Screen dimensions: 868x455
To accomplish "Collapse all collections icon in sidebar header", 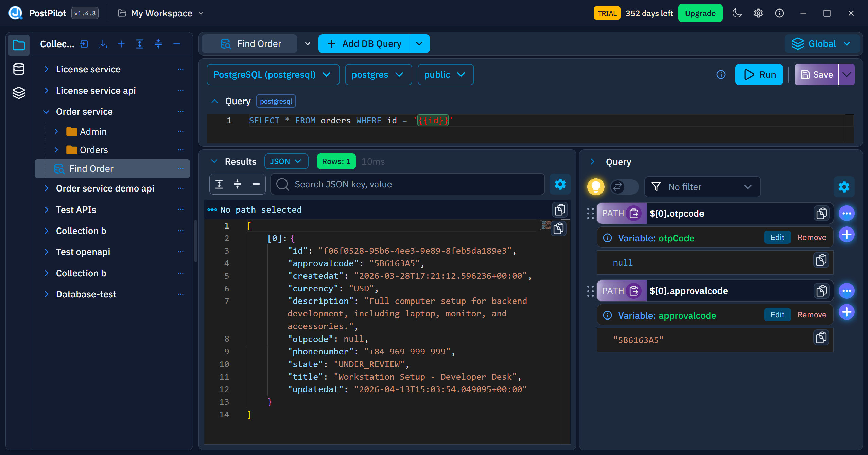I will [158, 44].
